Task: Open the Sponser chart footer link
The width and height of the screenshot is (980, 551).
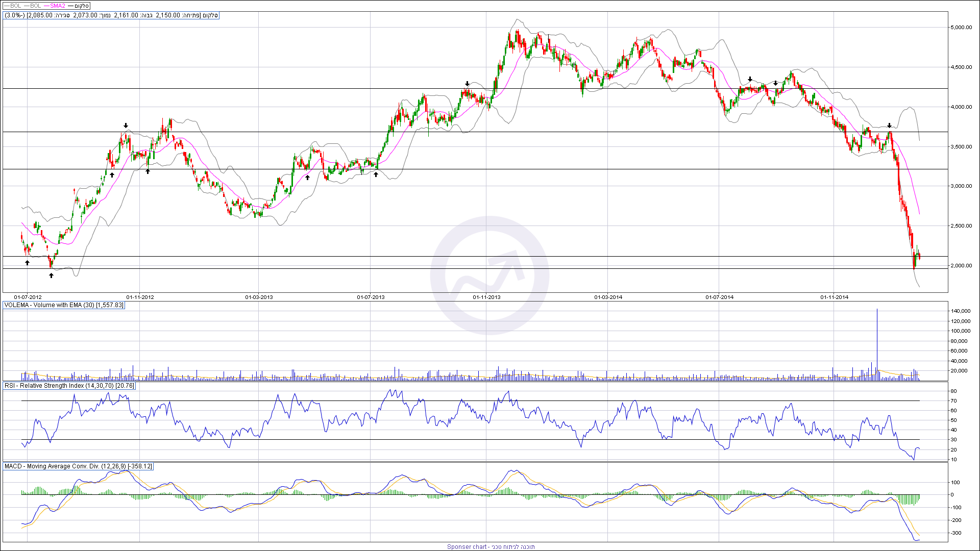Action: point(491,547)
